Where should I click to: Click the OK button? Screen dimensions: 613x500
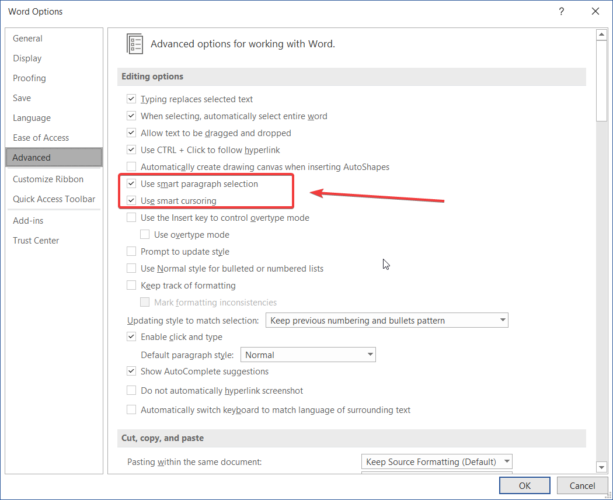pos(524,486)
